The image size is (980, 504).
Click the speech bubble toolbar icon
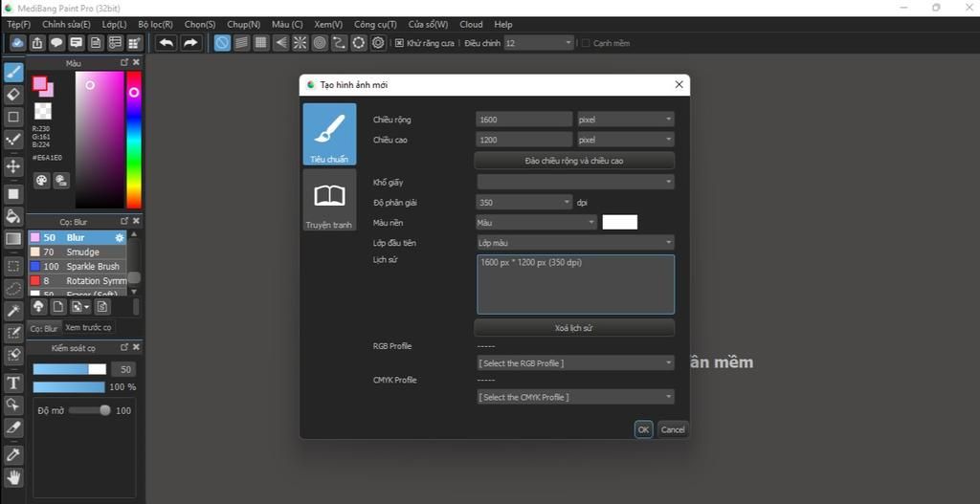56,43
